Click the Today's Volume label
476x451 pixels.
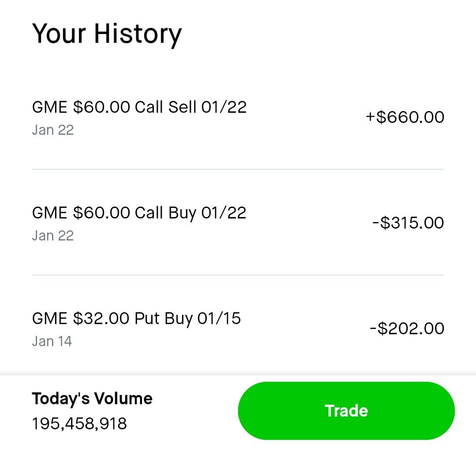pos(92,398)
